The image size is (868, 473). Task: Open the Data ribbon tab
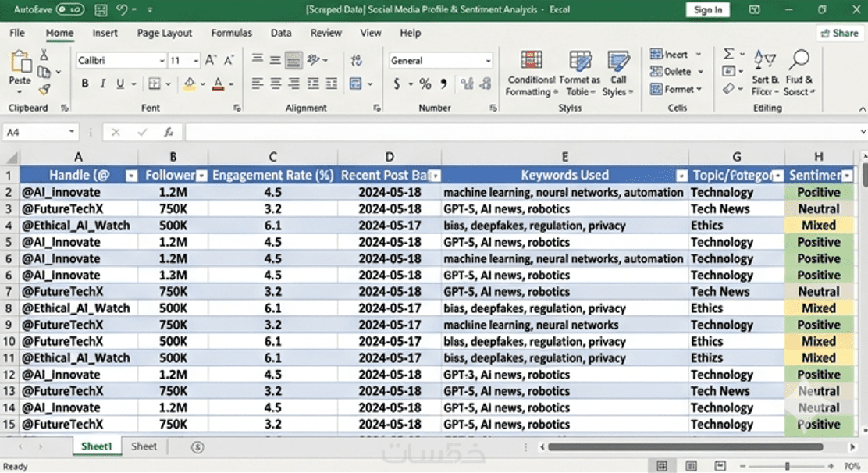[281, 33]
